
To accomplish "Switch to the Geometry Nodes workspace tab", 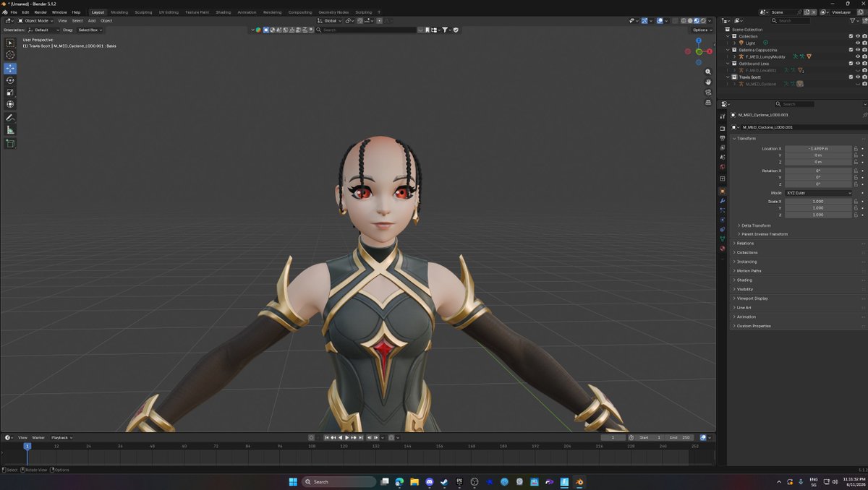I will tap(333, 12).
